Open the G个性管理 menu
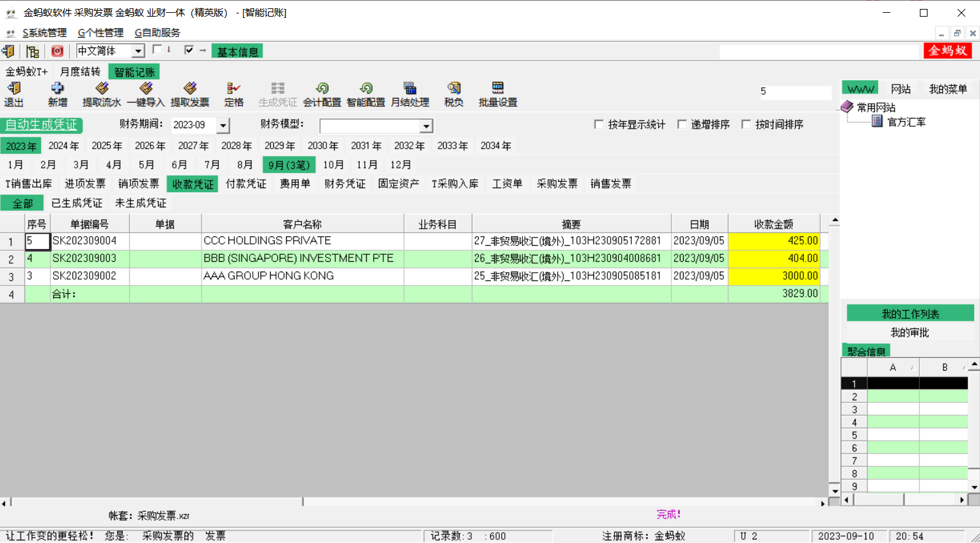 pos(100,33)
